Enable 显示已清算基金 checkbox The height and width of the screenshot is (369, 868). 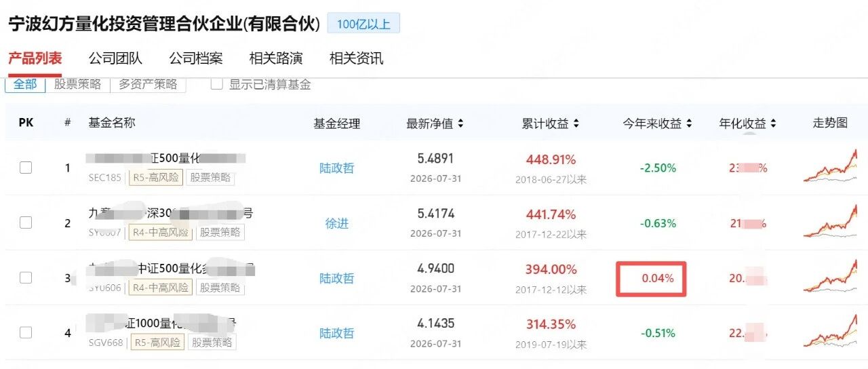(217, 84)
